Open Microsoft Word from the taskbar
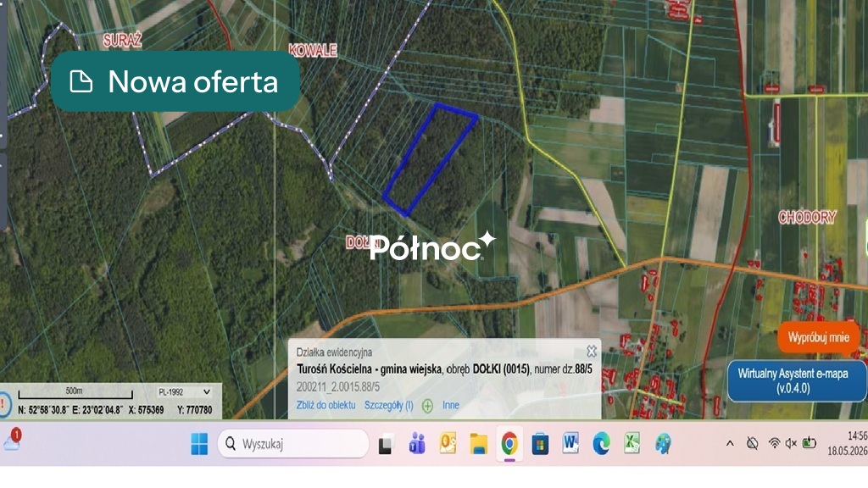The width and height of the screenshot is (868, 488). (x=570, y=444)
